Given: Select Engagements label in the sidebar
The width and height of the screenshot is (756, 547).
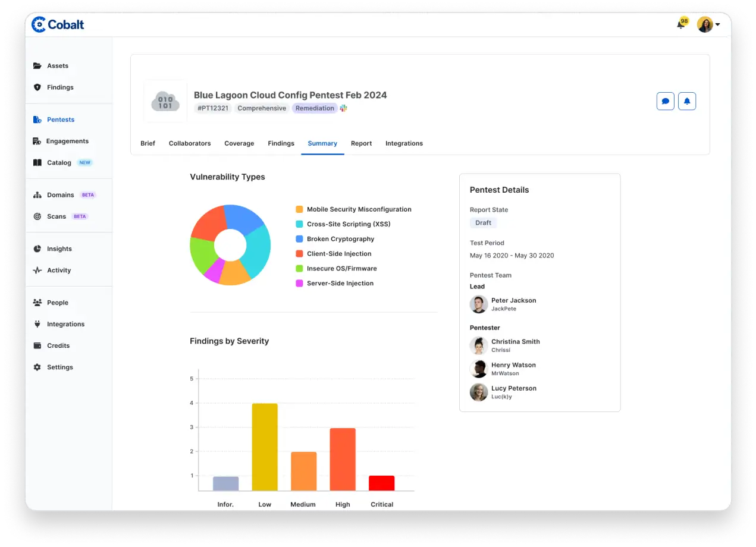Looking at the screenshot, I should 67,141.
